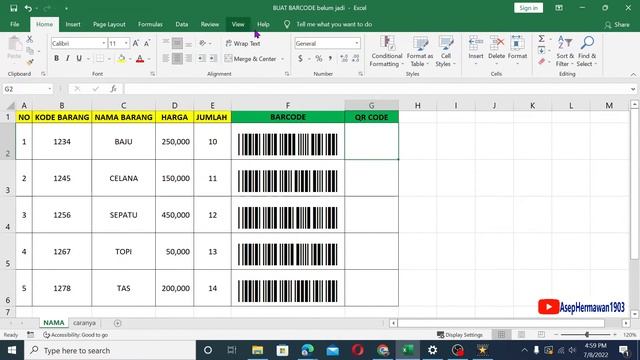Screen dimensions: 640x360
Task: Click Decrease Decimal icon
Action: 356,59
